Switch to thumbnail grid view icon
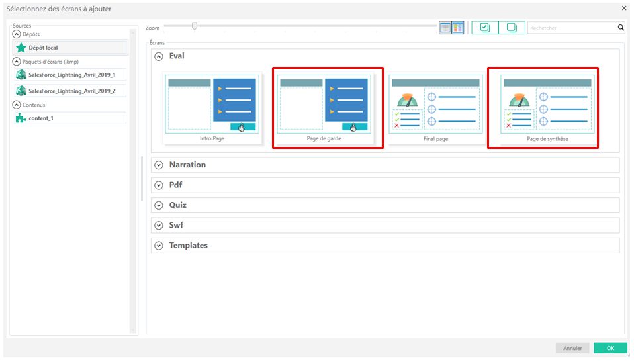Viewport: 634px width, 364px height. click(x=457, y=28)
